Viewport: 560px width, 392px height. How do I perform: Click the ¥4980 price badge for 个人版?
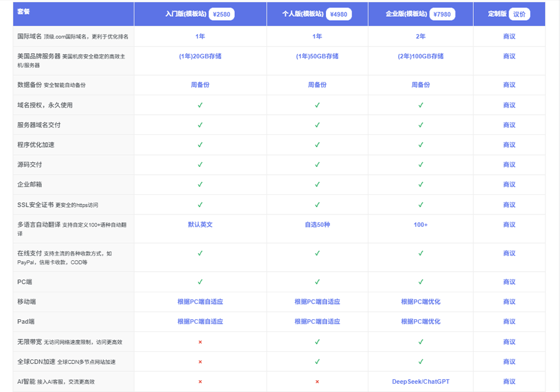click(339, 15)
